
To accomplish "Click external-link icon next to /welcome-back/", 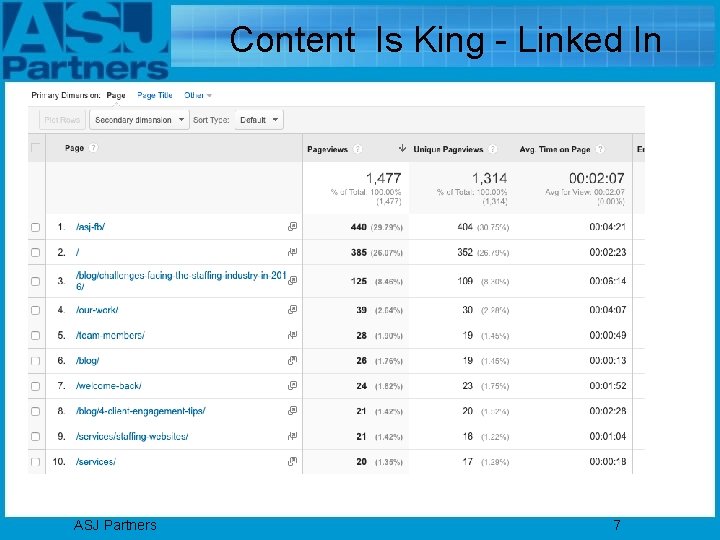I will pos(292,386).
